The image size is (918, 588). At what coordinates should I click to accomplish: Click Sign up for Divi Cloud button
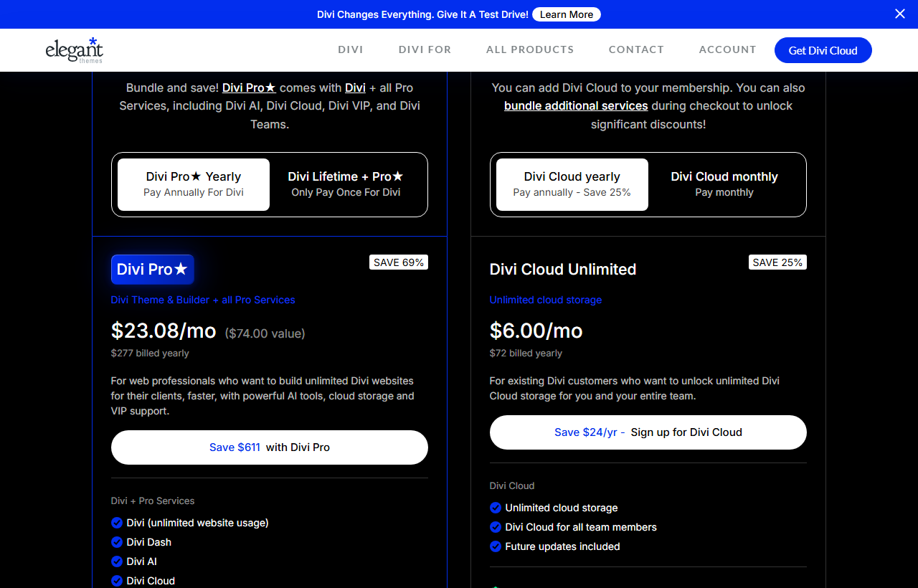pos(648,432)
